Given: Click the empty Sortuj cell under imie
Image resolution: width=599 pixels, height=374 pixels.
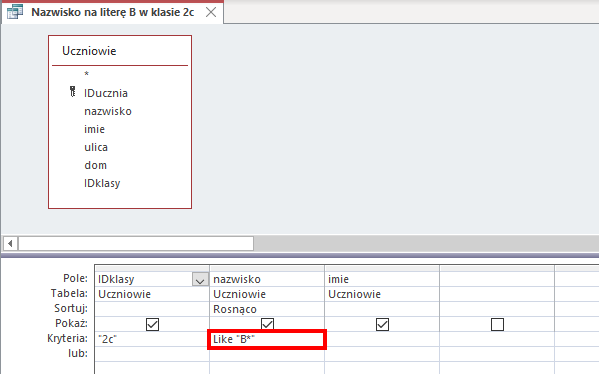Looking at the screenshot, I should (x=382, y=309).
